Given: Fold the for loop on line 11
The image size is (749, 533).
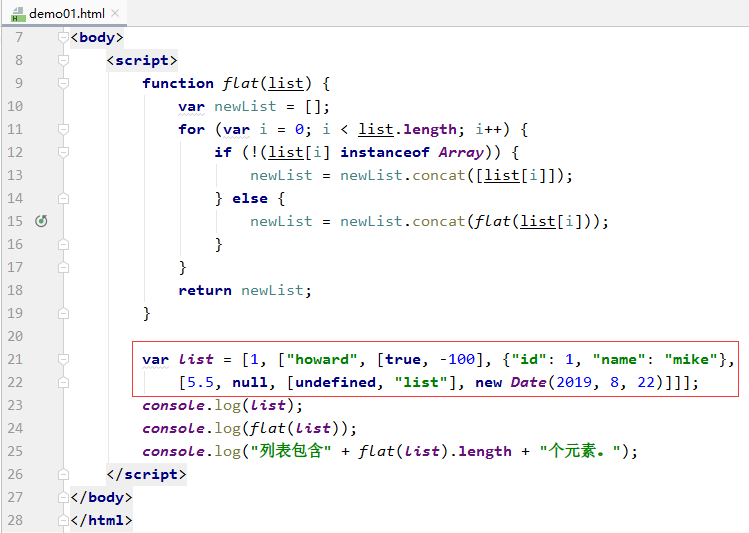Looking at the screenshot, I should [x=63, y=129].
